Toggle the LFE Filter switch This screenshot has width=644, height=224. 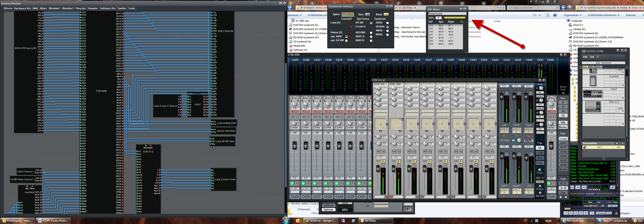click(x=513, y=140)
